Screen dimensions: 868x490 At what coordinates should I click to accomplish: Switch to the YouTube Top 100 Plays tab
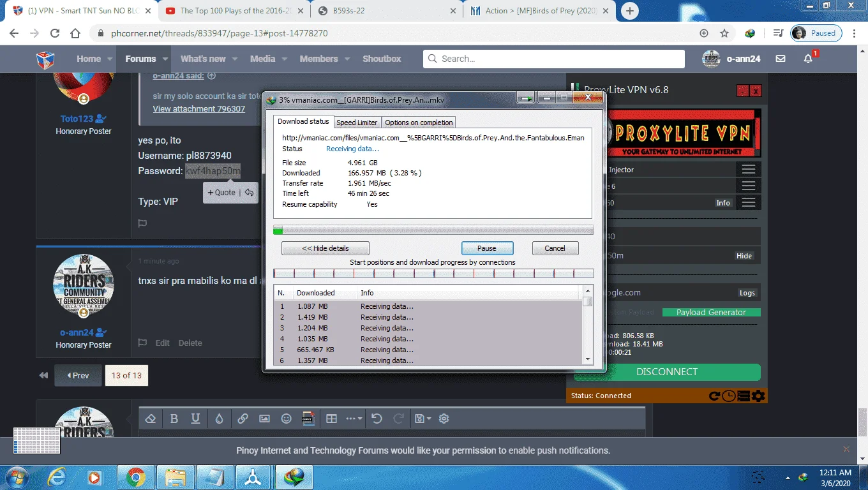pyautogui.click(x=234, y=11)
